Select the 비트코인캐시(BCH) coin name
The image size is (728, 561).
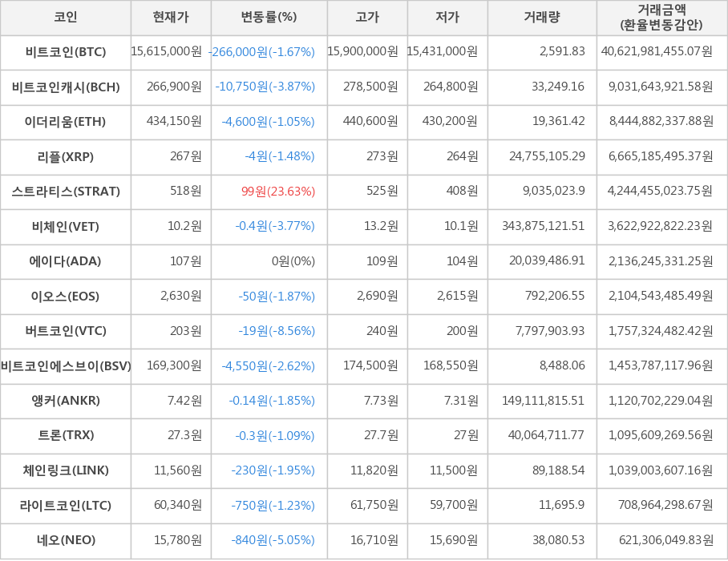click(66, 87)
